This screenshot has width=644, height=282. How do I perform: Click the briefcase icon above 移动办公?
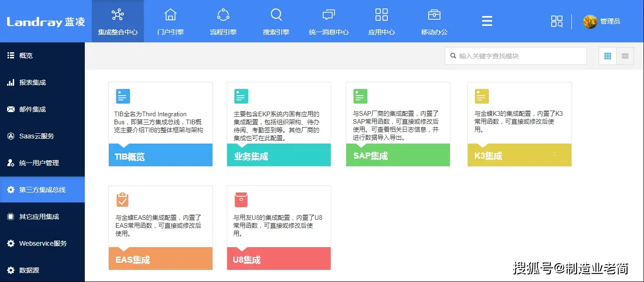(x=434, y=15)
